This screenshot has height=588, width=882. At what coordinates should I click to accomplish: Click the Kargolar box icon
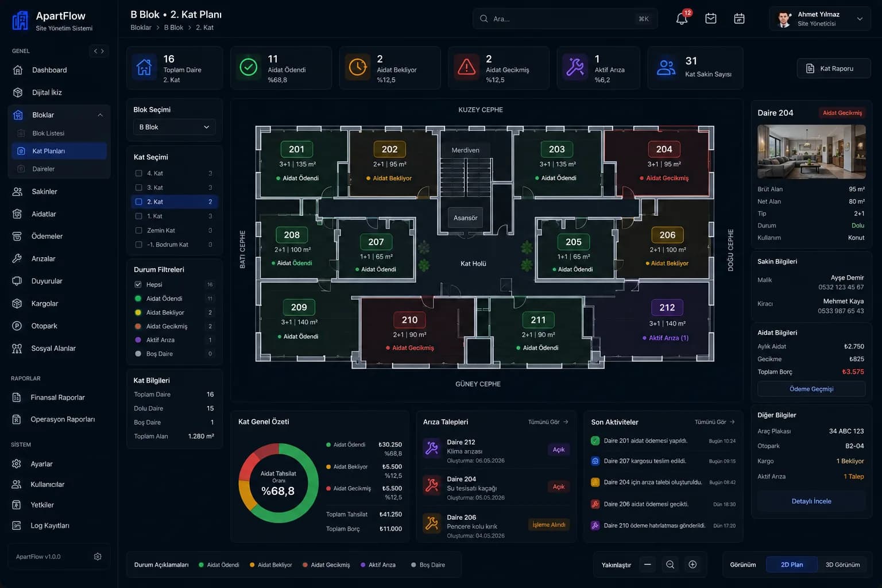coord(17,304)
